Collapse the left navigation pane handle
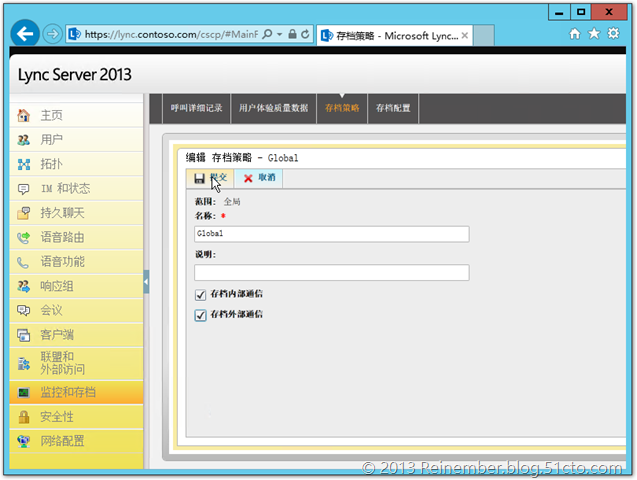Viewport: 637px width, 480px height. click(x=146, y=282)
